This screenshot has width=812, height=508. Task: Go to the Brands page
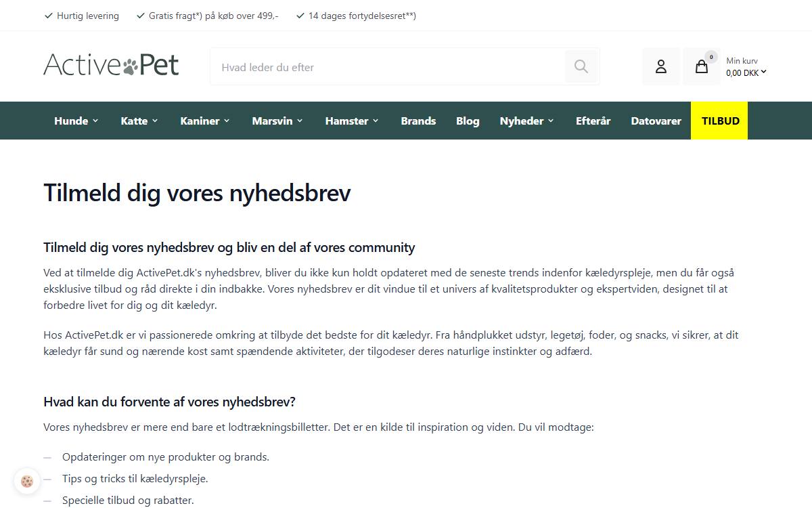[418, 121]
